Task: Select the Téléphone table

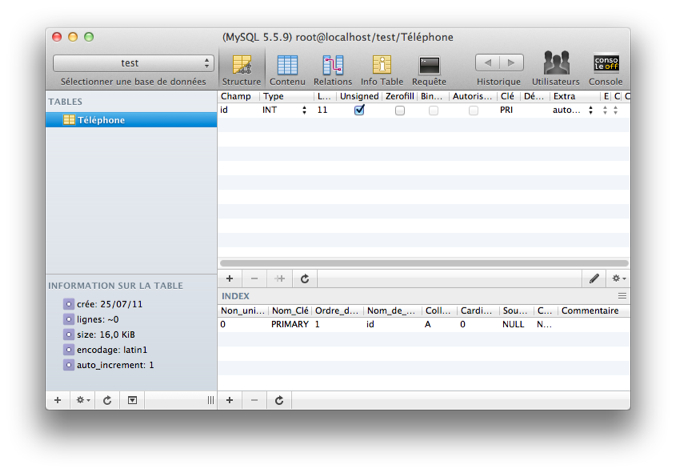Action: (131, 120)
